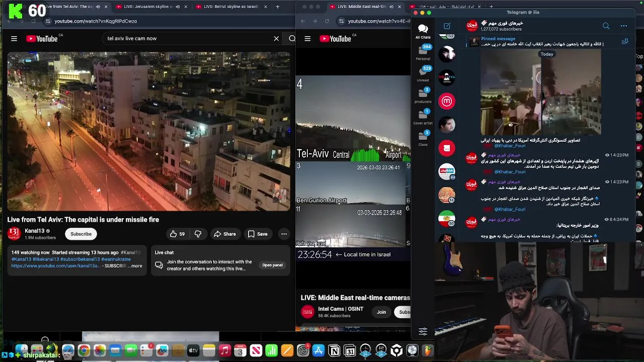
Task: Open the Class folder in Telegram
Action: pyautogui.click(x=423, y=138)
